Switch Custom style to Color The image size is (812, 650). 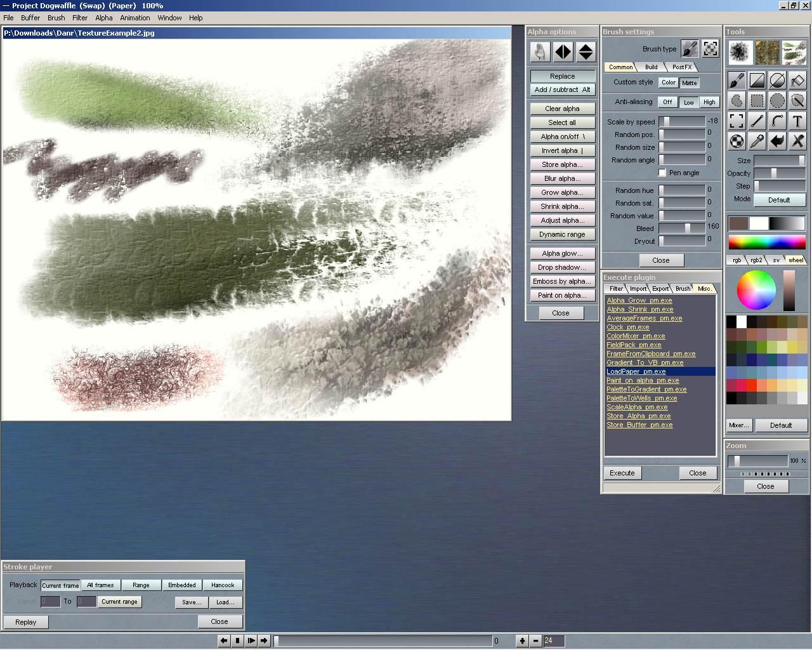point(668,83)
